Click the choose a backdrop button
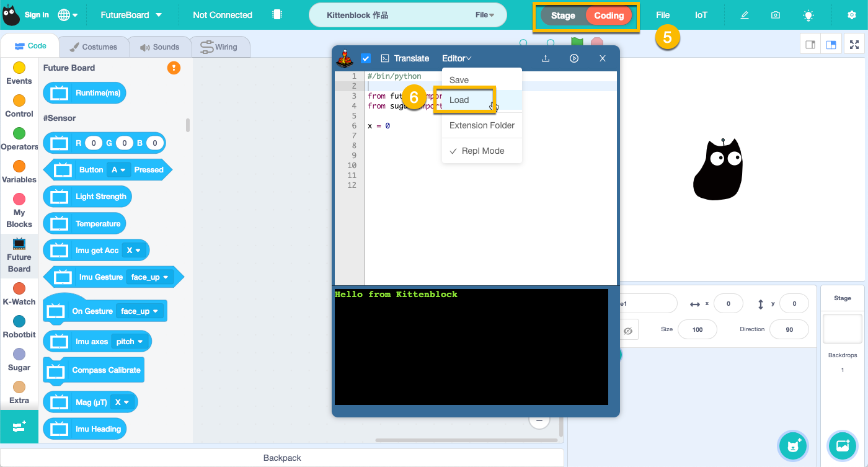 point(843,445)
